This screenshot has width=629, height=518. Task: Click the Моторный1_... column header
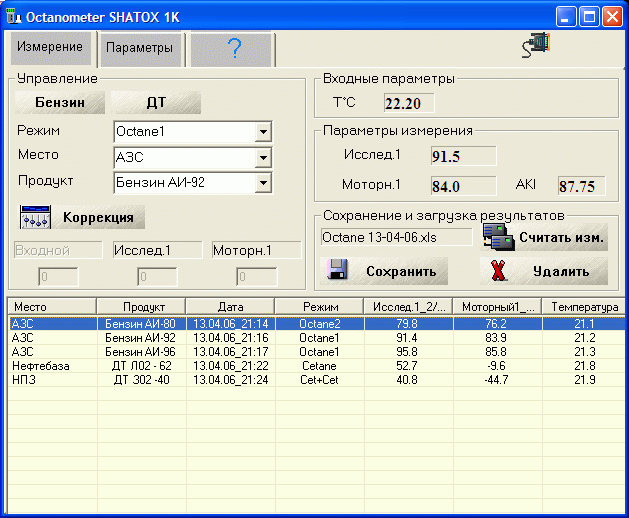497,307
